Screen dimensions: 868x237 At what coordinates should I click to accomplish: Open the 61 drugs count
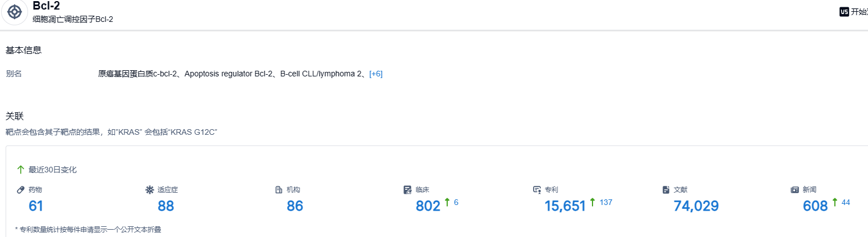point(36,206)
